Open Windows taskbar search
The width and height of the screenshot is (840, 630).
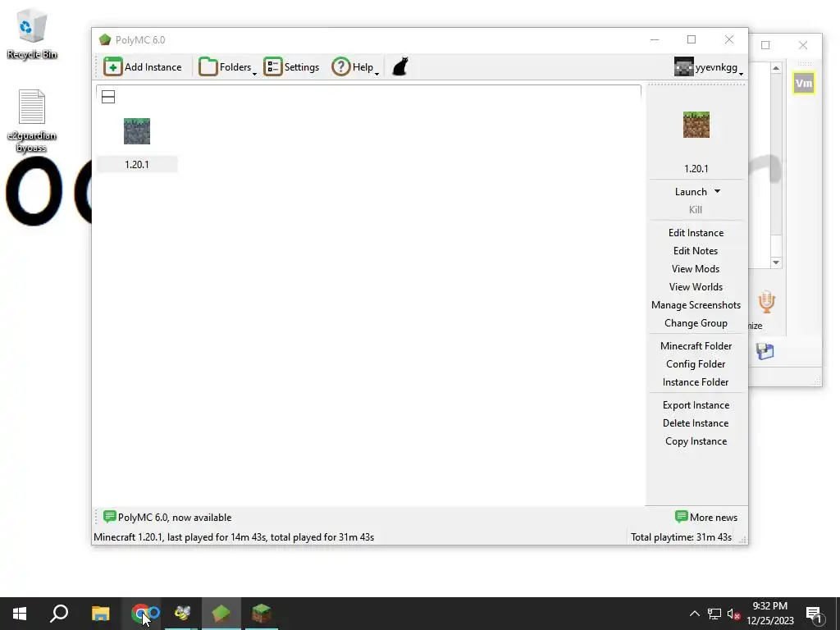(x=59, y=614)
